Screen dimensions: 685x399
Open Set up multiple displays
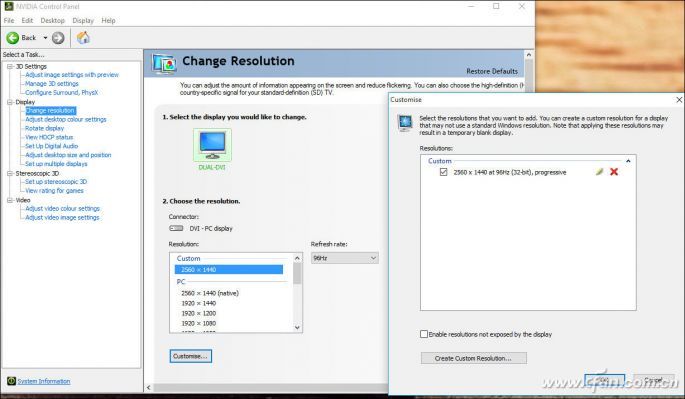pos(56,164)
